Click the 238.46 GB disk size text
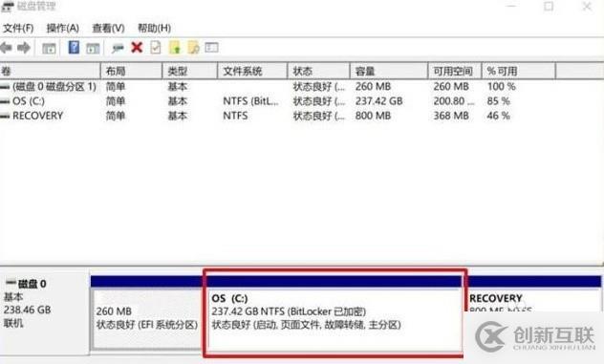This screenshot has height=364, width=604. [28, 310]
